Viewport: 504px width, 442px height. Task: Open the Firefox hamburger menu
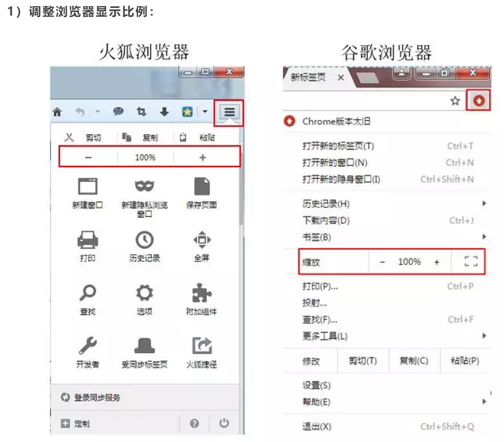[230, 112]
